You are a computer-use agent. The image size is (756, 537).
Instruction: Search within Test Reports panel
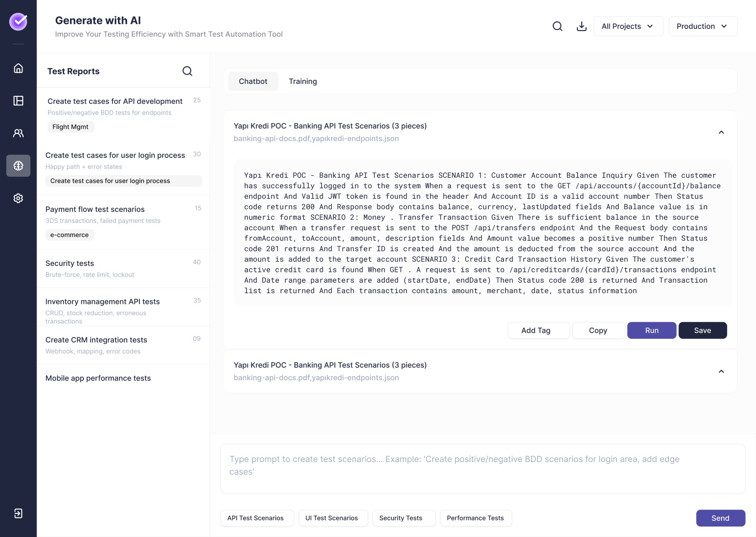[187, 71]
